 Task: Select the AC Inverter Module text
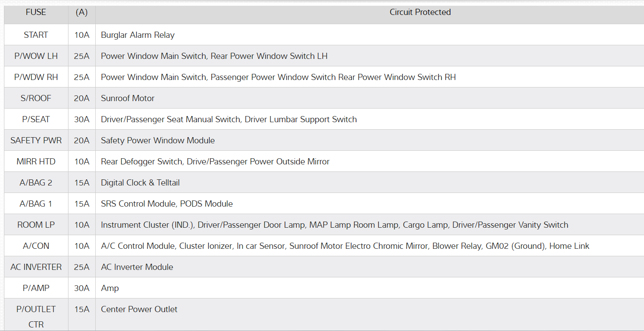click(x=137, y=267)
